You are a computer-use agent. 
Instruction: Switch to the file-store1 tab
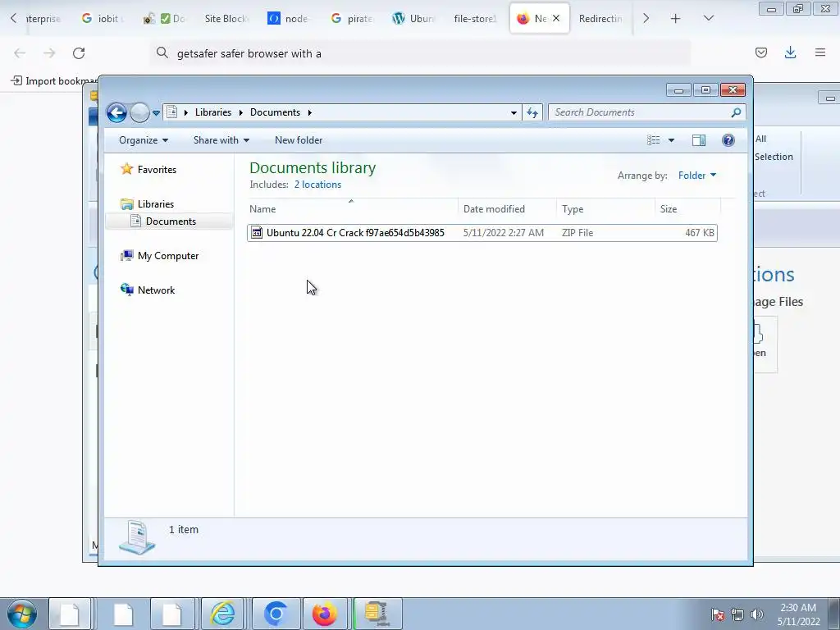tap(475, 18)
